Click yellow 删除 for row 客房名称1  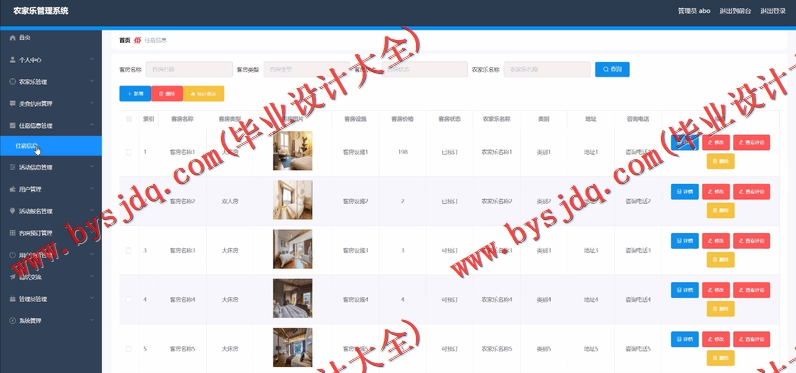(x=720, y=161)
